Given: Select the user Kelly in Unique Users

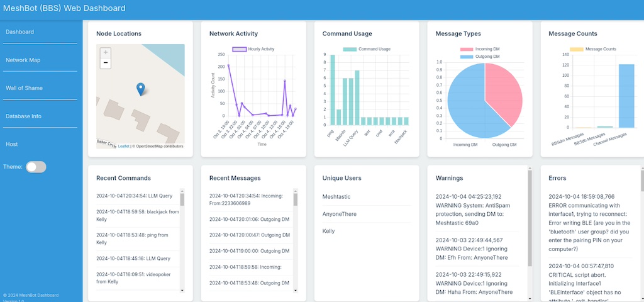Looking at the screenshot, I should coord(328,231).
